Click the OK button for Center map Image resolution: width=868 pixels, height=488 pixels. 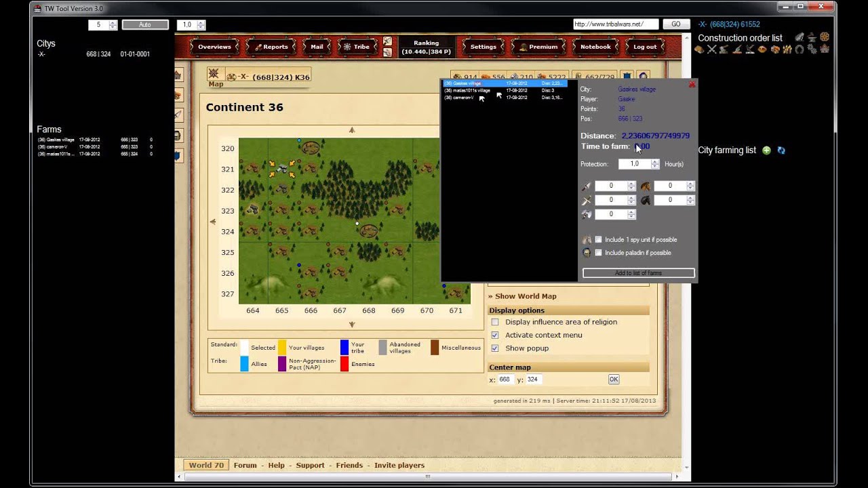pyautogui.click(x=614, y=380)
